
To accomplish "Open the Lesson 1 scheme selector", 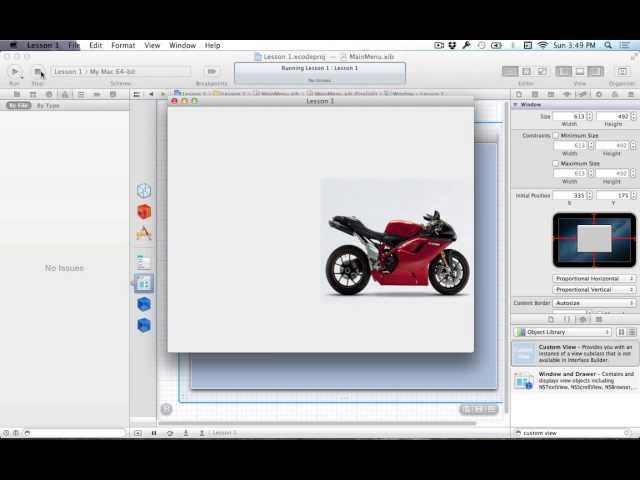I will click(120, 71).
